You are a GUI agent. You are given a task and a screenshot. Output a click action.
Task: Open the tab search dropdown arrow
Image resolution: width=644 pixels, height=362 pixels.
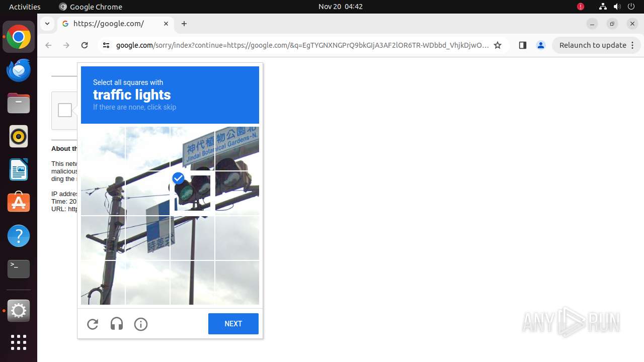pos(47,24)
